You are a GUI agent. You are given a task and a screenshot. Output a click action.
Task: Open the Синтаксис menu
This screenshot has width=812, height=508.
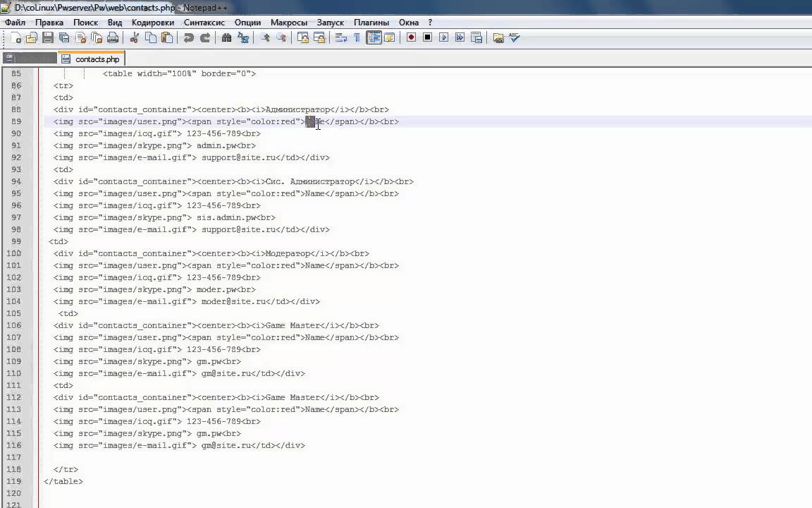204,23
